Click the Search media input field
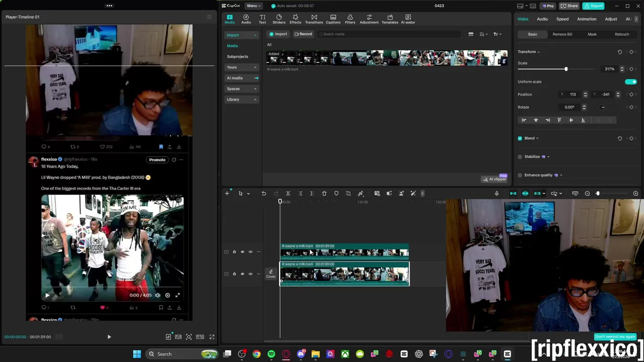 click(389, 34)
